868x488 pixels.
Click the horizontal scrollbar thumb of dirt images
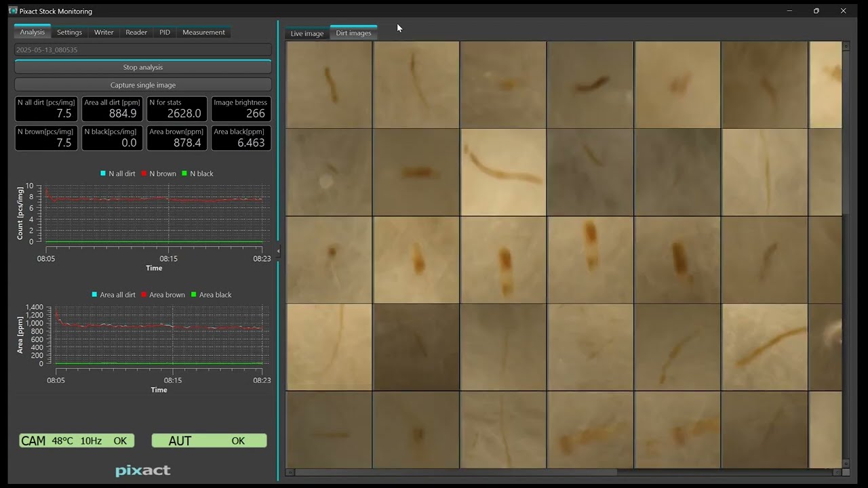point(456,472)
